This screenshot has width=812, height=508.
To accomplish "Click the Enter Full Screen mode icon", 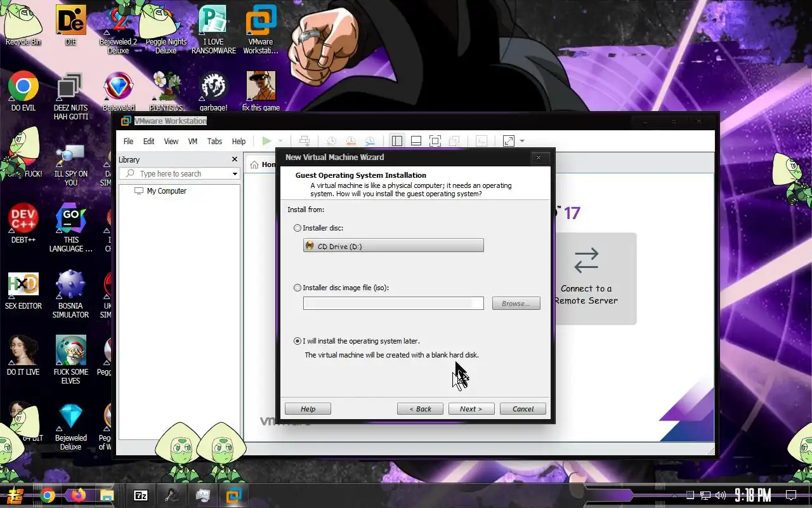I will pos(435,141).
